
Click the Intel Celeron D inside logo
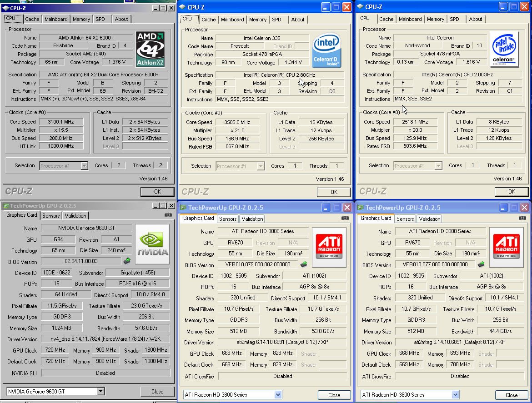click(x=327, y=50)
